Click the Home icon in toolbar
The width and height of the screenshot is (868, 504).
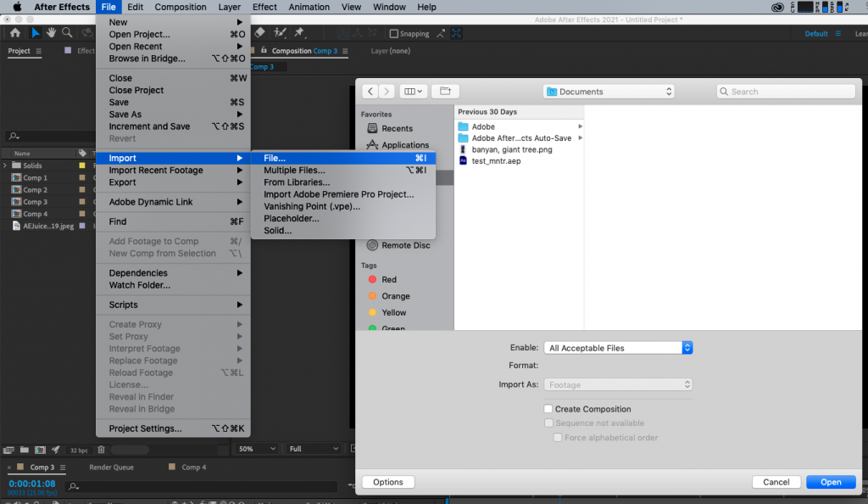(15, 32)
